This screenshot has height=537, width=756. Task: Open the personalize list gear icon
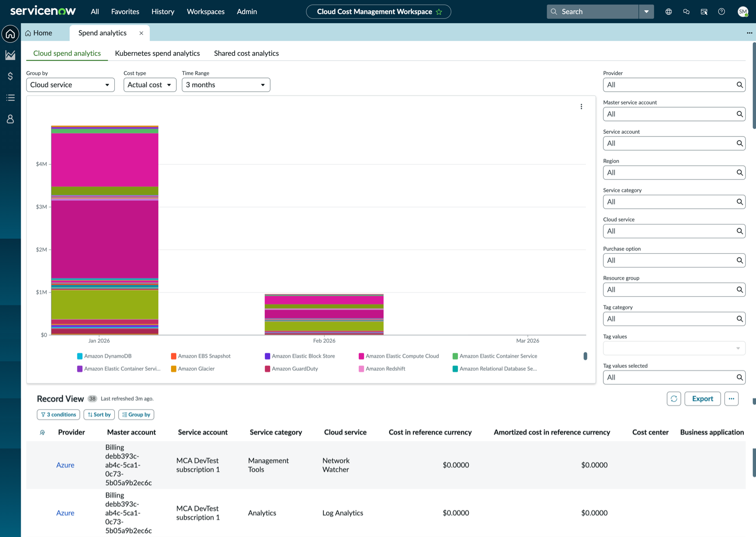[x=42, y=433]
